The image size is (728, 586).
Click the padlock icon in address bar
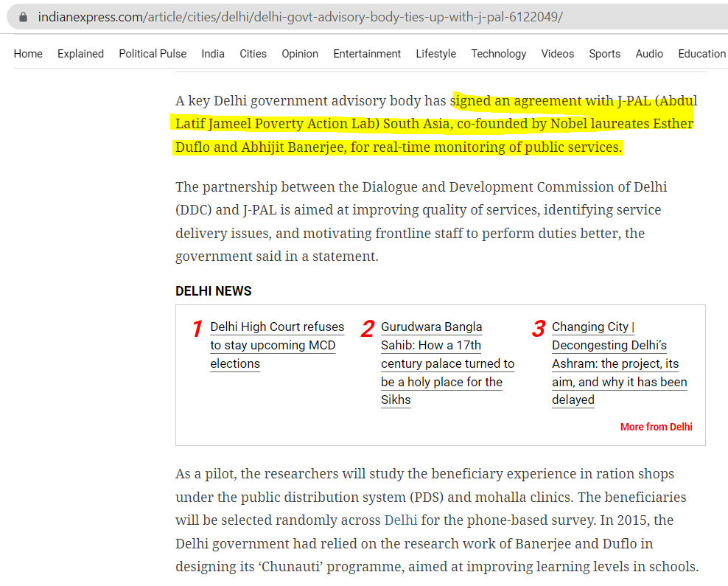pyautogui.click(x=24, y=16)
